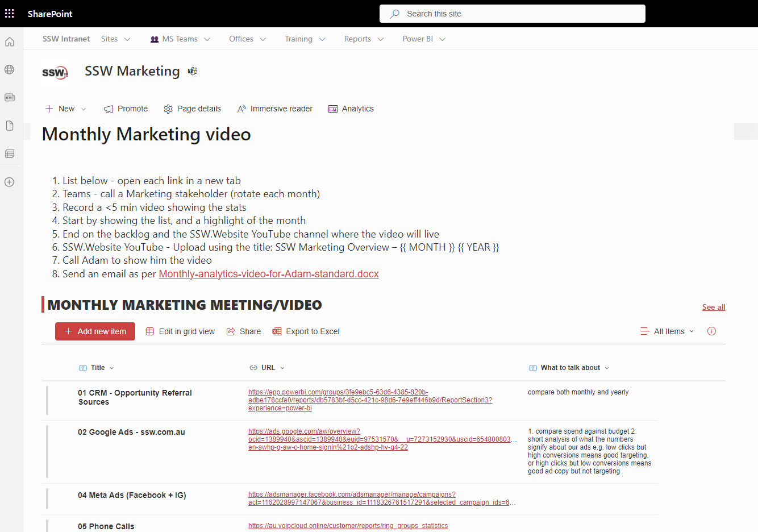Open My files page icon in sidebar
The height and width of the screenshot is (532, 758).
[x=10, y=126]
